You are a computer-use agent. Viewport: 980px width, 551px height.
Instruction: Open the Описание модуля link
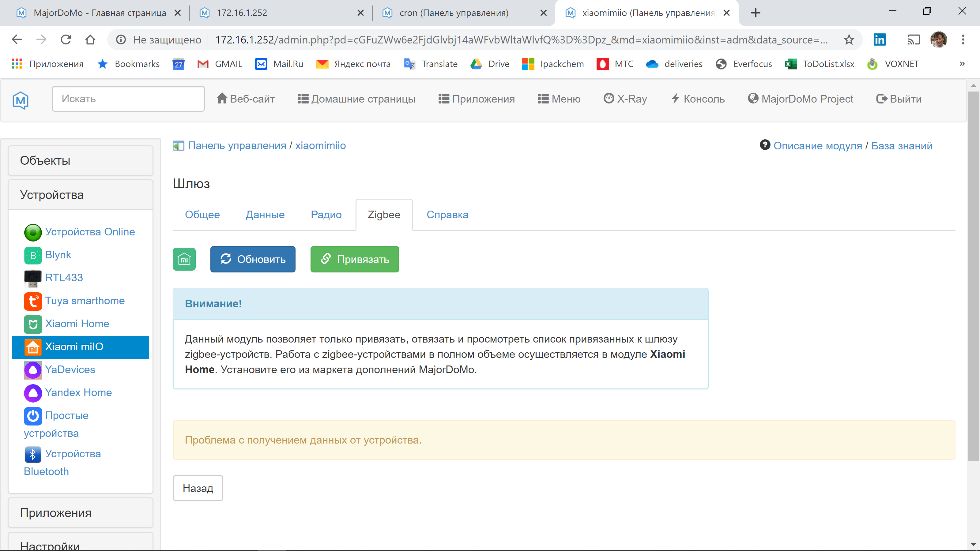tap(818, 145)
